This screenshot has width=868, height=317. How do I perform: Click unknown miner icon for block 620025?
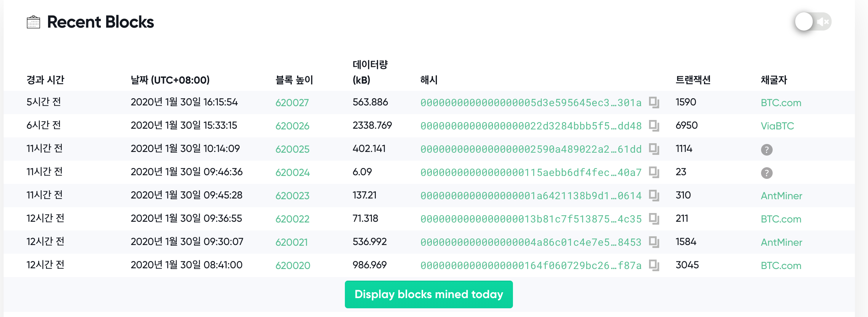767,149
